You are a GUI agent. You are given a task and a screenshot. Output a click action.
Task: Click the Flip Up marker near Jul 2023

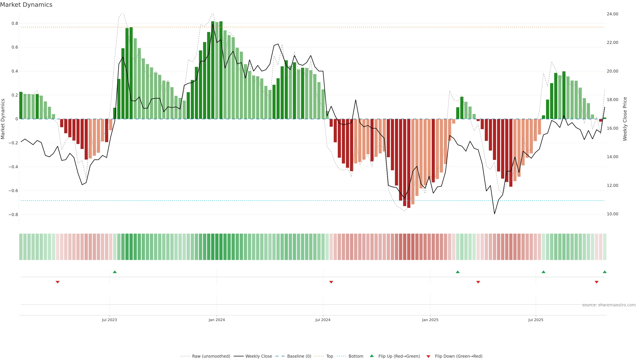(x=115, y=272)
